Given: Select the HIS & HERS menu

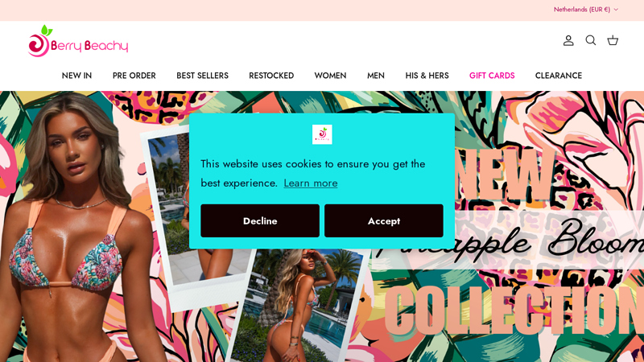Looking at the screenshot, I should (427, 76).
